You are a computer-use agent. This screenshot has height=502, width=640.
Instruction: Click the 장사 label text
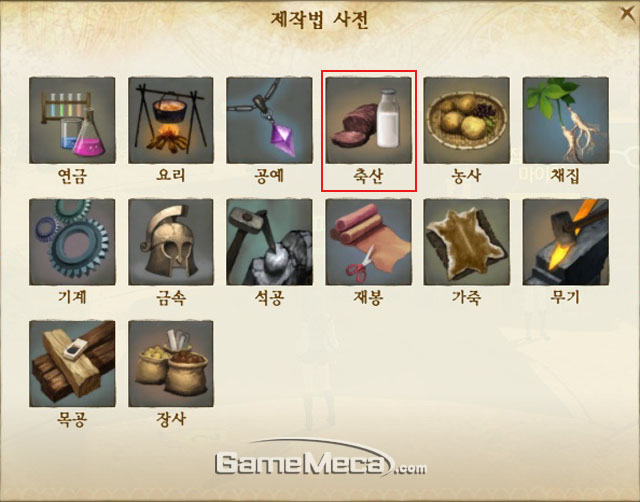click(171, 419)
